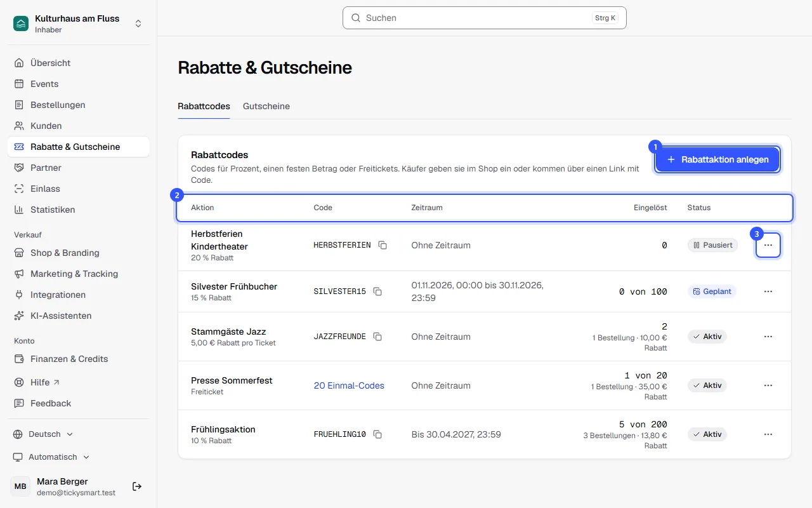This screenshot has height=508, width=812.
Task: Click the magnifier icon in search bar
Action: [x=356, y=18]
